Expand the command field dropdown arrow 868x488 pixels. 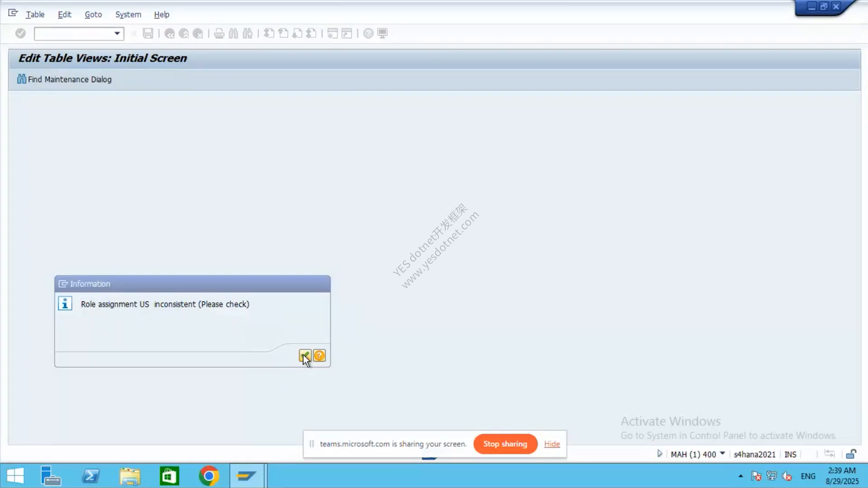coord(117,33)
